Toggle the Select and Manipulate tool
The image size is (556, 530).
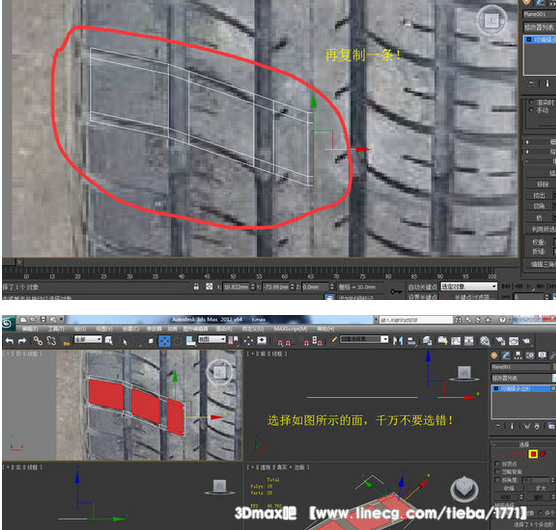(249, 341)
